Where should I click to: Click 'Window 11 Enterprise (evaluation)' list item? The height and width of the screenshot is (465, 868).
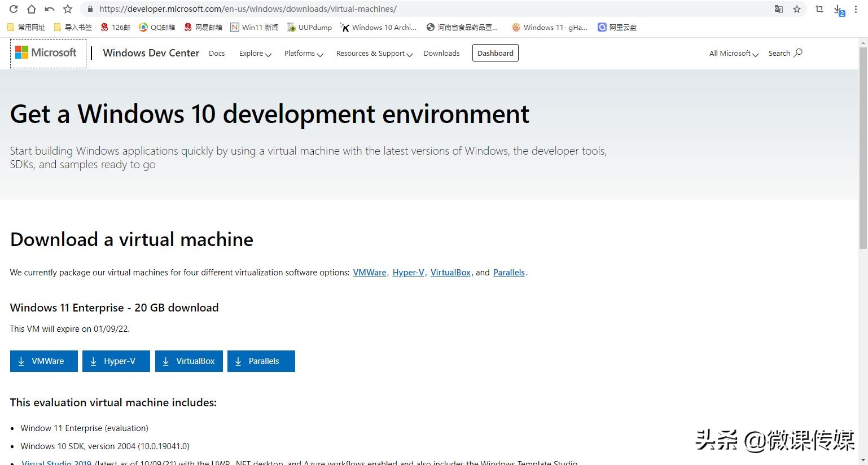85,428
